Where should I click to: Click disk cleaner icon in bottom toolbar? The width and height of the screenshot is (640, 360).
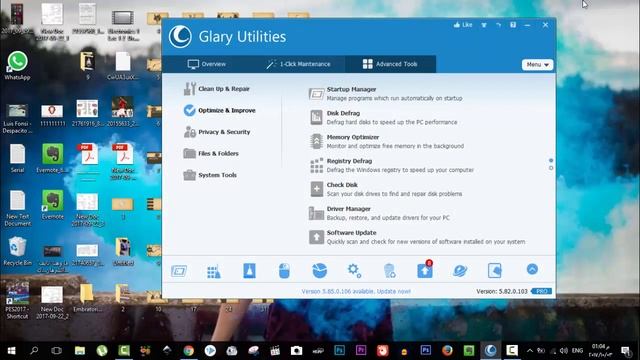pos(249,271)
